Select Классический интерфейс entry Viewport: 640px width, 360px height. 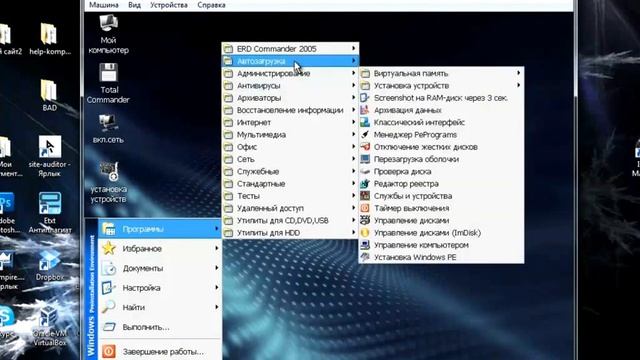coord(441,122)
